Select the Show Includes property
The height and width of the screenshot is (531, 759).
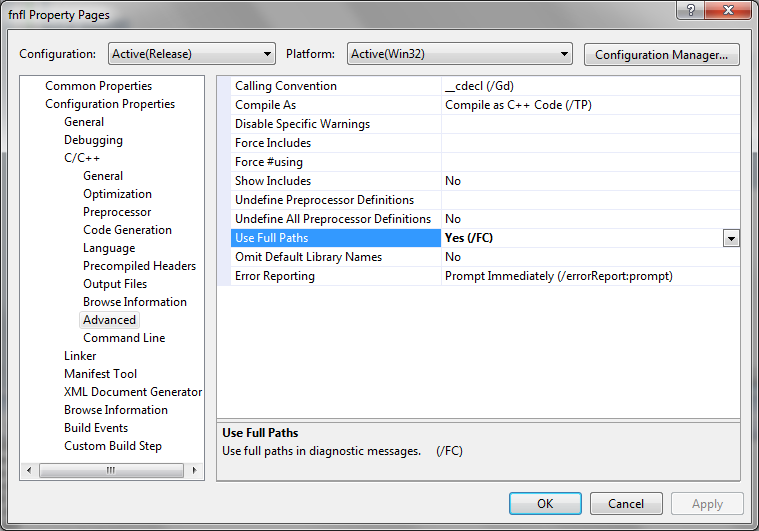point(336,181)
